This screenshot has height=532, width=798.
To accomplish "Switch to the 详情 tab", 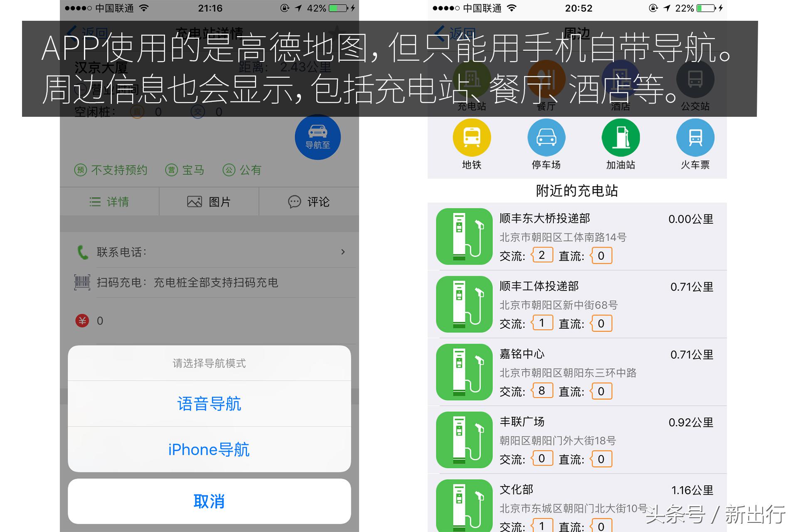I will (x=110, y=202).
